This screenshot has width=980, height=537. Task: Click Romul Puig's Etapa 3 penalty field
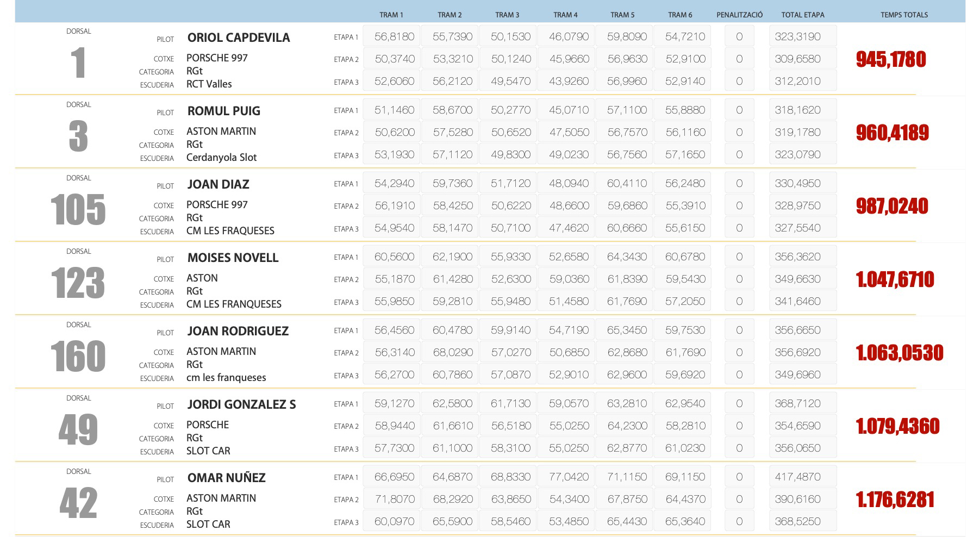pos(739,154)
